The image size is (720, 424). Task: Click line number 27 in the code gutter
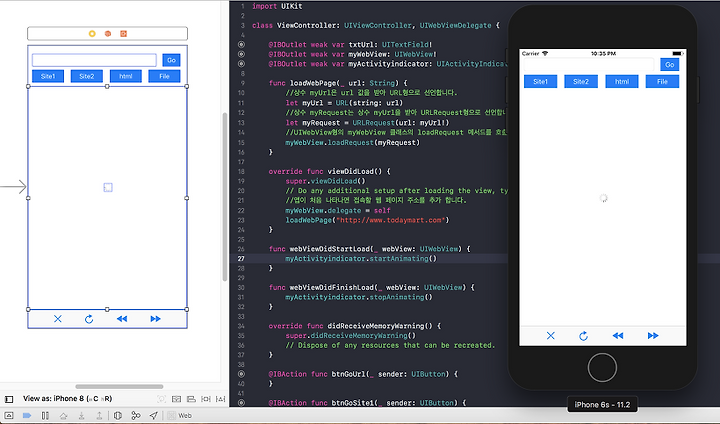241,259
